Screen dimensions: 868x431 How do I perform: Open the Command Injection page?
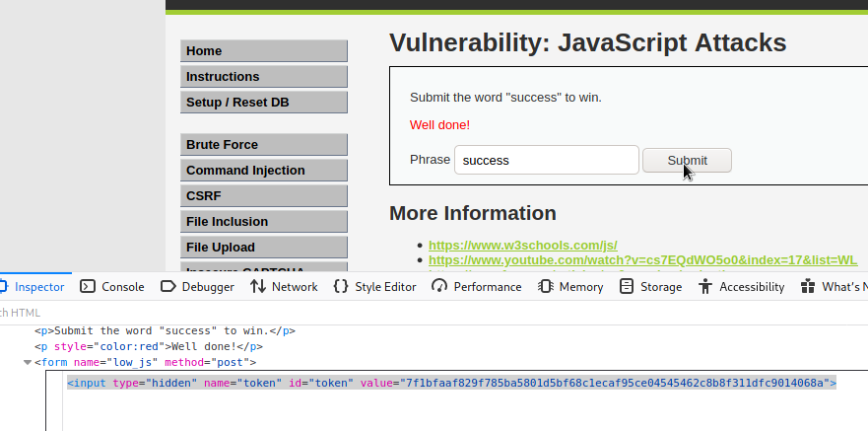[x=263, y=170]
